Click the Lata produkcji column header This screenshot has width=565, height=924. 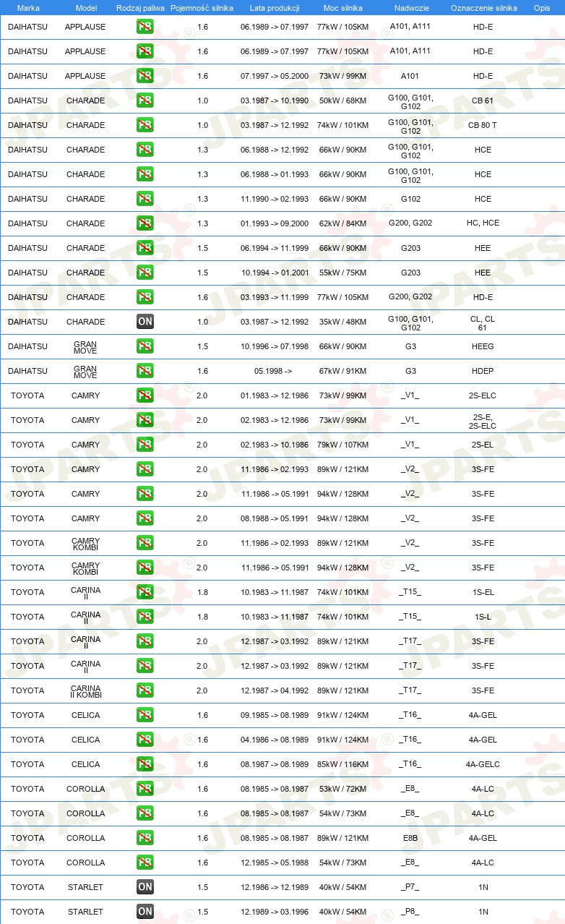(275, 8)
